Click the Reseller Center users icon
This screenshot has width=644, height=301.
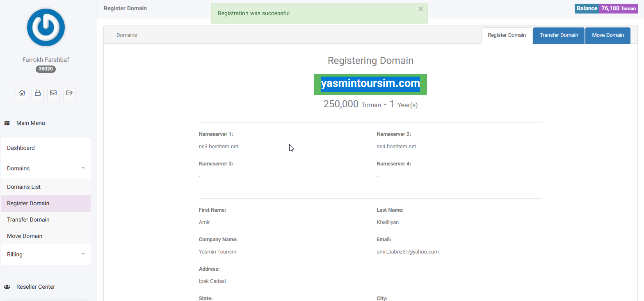coord(7,287)
